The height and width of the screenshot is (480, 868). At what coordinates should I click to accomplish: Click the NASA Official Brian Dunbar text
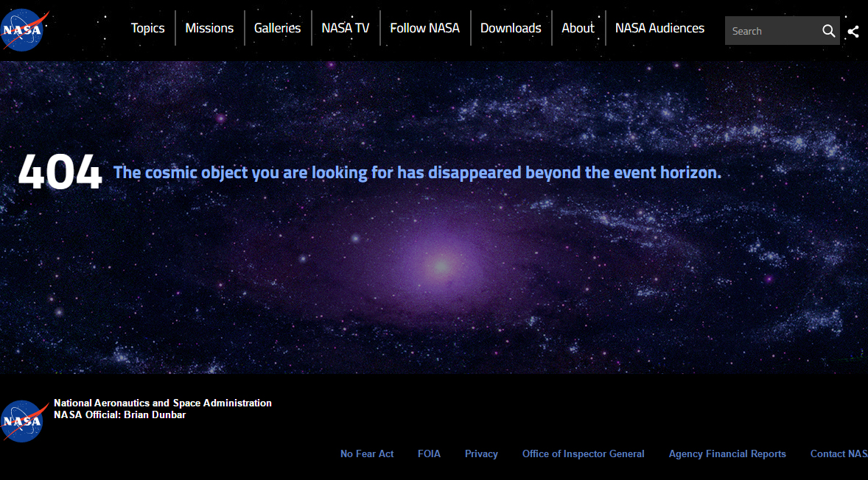click(120, 414)
